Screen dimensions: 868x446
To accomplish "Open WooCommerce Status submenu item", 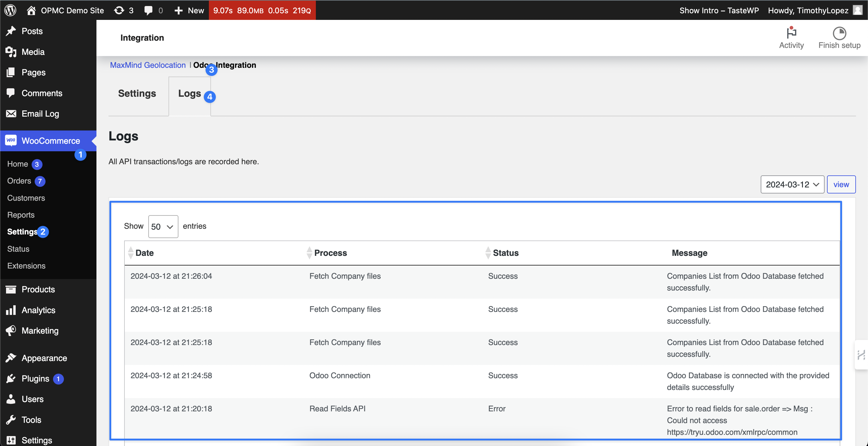I will tap(18, 249).
